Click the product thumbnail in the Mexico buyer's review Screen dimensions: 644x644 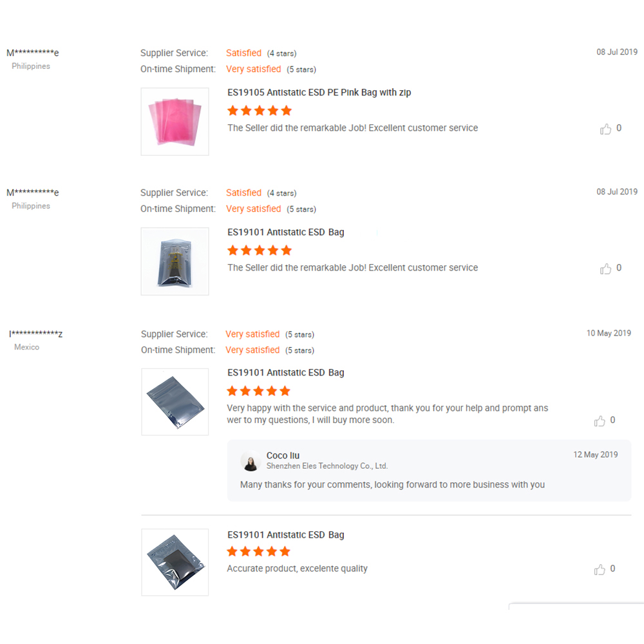[175, 401]
